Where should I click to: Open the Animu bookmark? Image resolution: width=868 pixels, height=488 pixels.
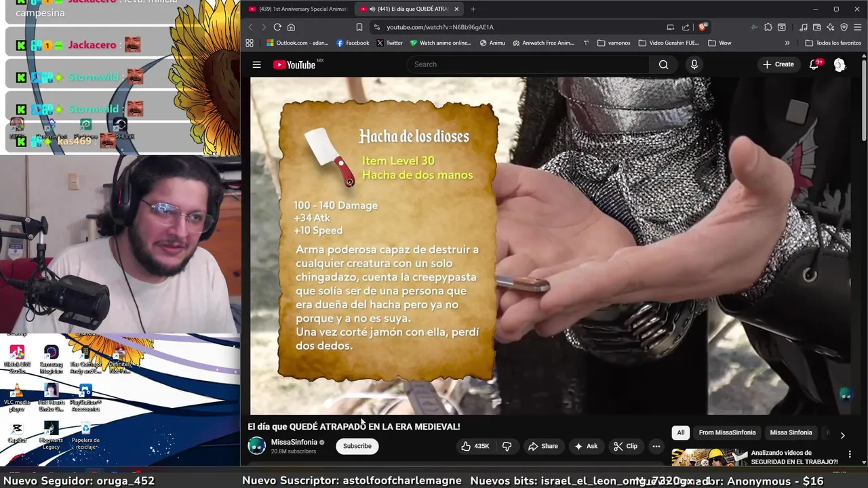(492, 43)
